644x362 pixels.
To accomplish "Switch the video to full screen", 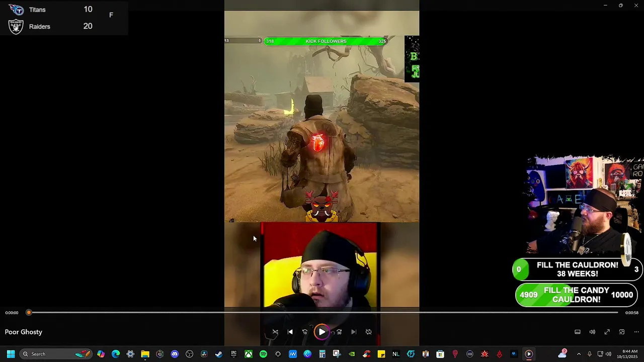I will (x=607, y=332).
